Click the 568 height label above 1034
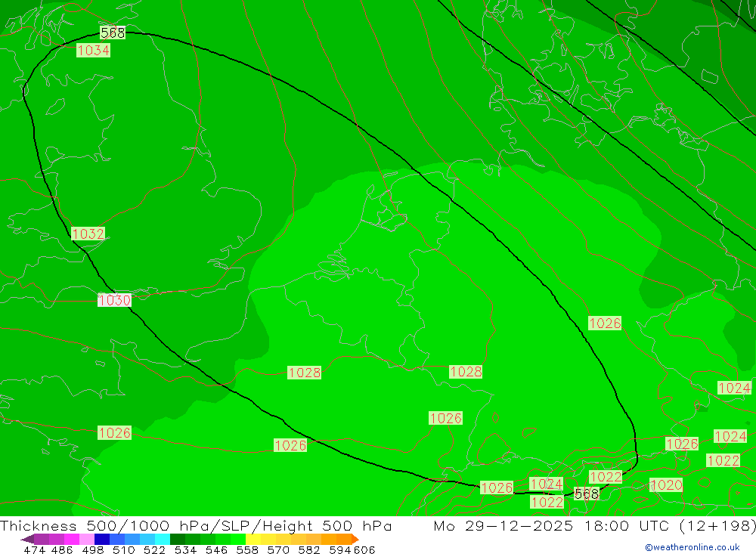 pos(113,32)
